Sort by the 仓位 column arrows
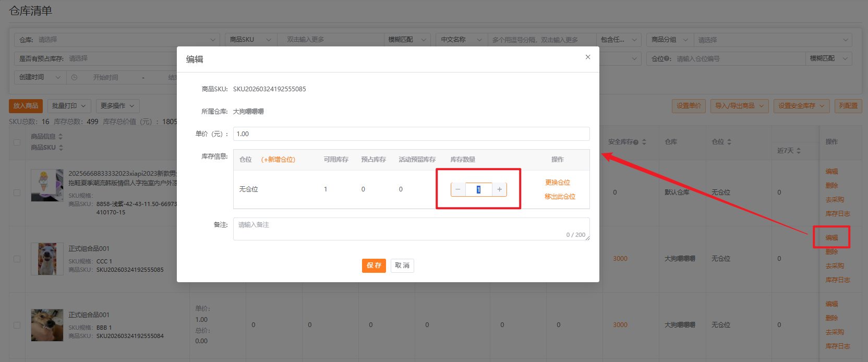The width and height of the screenshot is (868, 362). click(x=729, y=142)
